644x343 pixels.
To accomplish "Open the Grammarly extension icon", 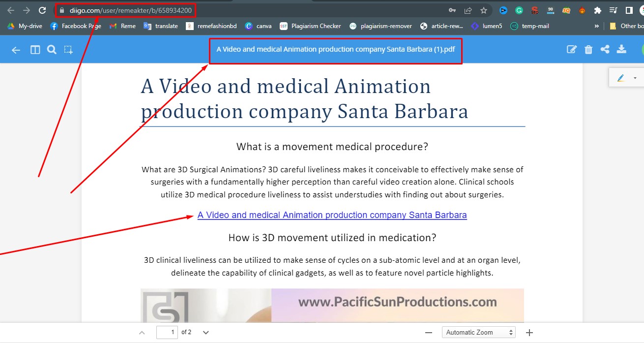I will click(x=519, y=10).
